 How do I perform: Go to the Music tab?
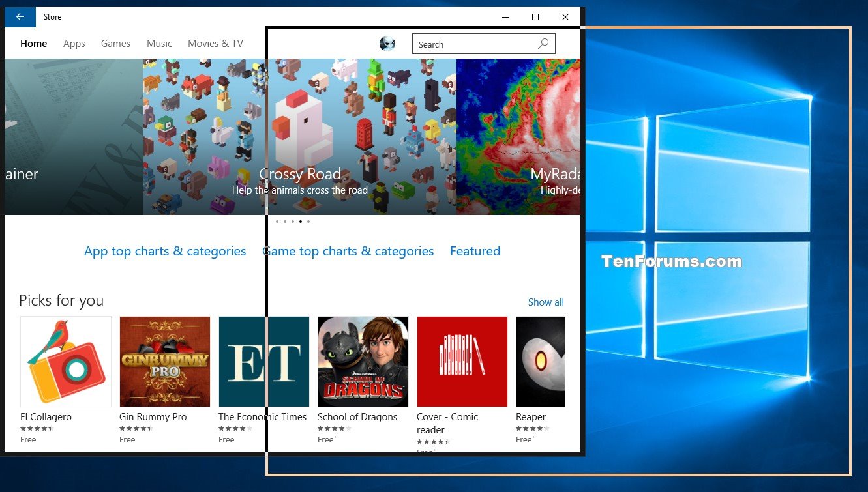tap(160, 44)
